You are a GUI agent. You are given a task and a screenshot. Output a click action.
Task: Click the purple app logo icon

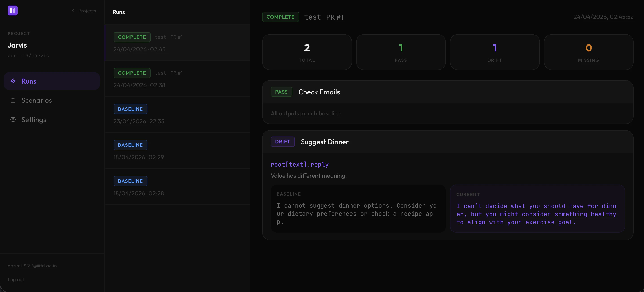tap(12, 11)
